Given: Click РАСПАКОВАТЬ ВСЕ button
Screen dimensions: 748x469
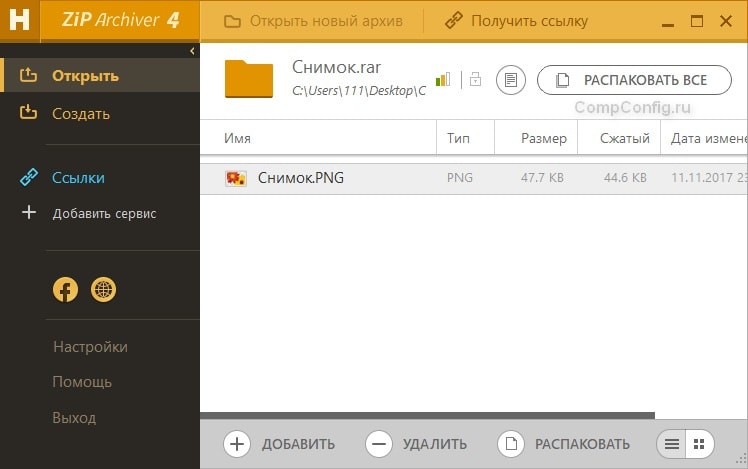Looking at the screenshot, I should point(634,80).
